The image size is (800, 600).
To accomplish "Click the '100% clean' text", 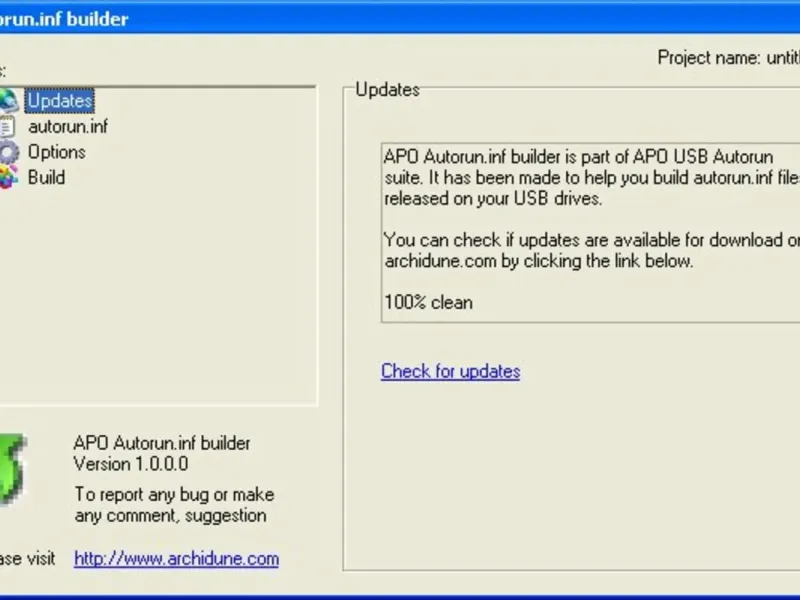I will pyautogui.click(x=429, y=303).
